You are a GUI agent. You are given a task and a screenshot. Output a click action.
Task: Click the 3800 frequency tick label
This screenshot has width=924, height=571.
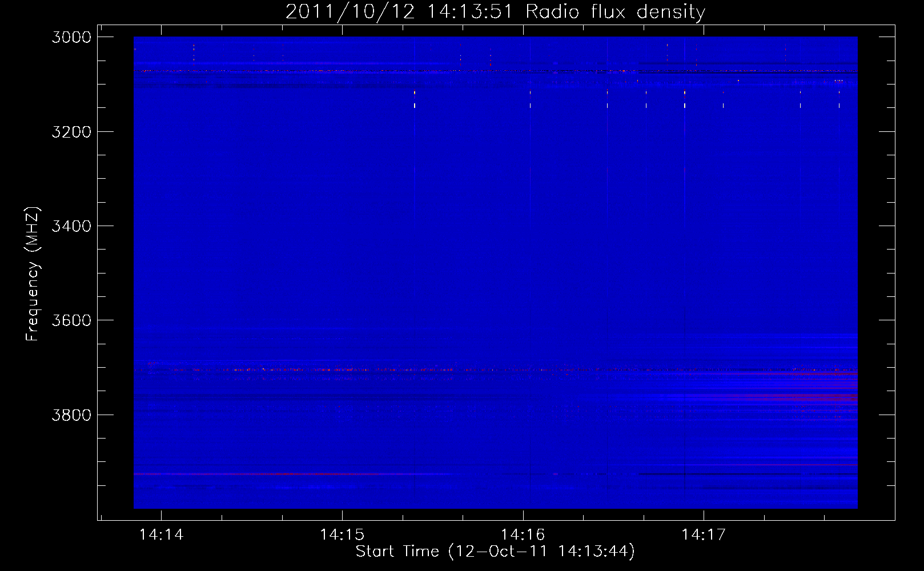click(71, 415)
